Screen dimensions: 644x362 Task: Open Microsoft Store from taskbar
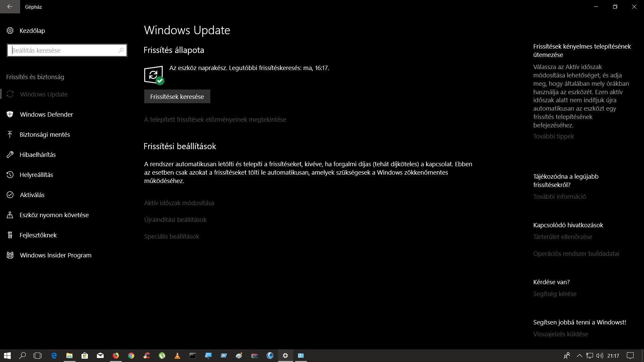click(x=85, y=356)
